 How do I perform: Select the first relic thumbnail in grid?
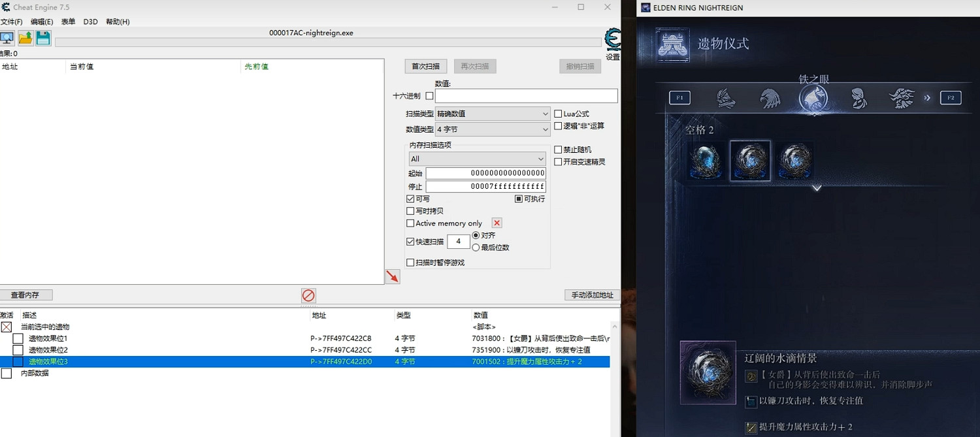pyautogui.click(x=707, y=161)
